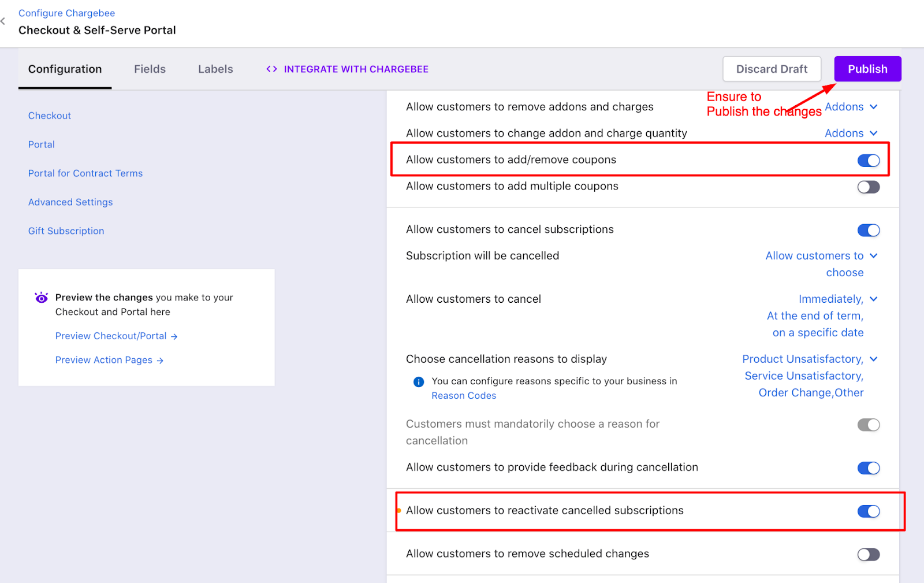Enable mandatory cancellation reason selection
This screenshot has height=583, width=924.
coord(868,425)
